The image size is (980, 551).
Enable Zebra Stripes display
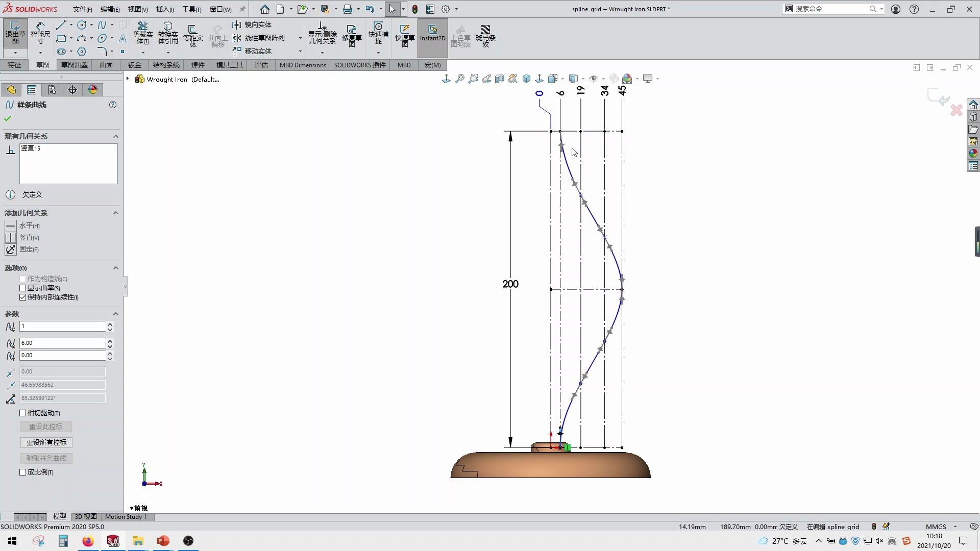[485, 36]
